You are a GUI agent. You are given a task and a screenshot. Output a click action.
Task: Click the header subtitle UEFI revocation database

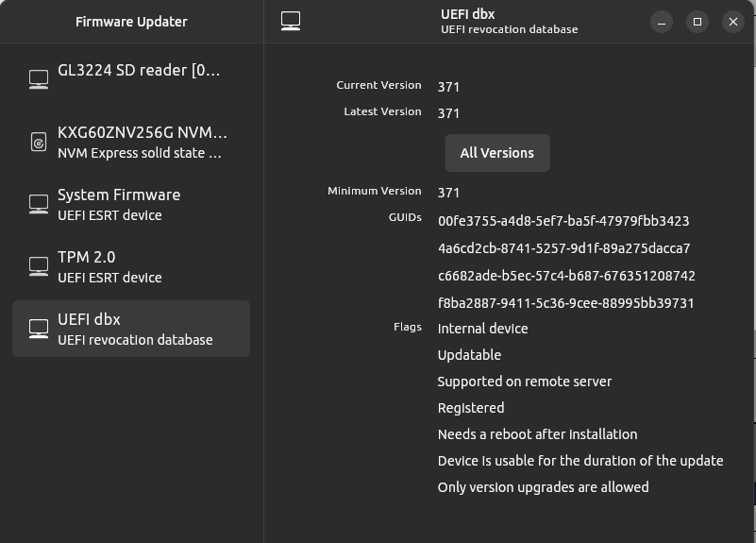click(509, 29)
